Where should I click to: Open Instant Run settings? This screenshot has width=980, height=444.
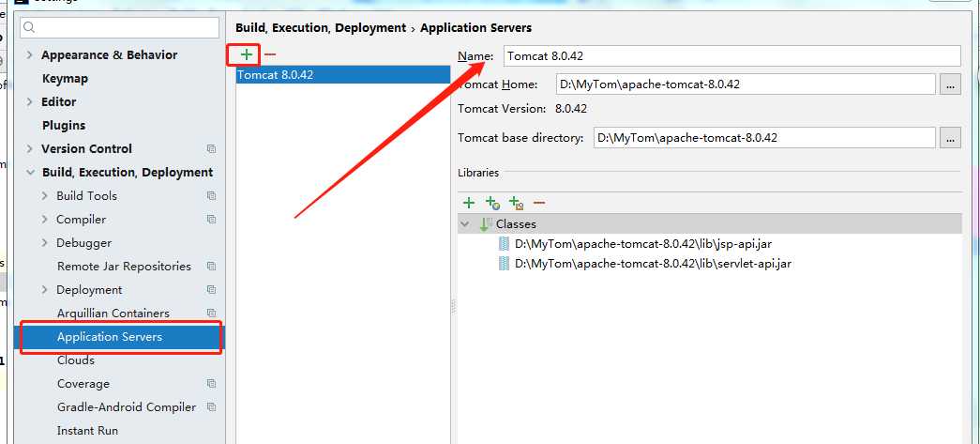[x=87, y=430]
